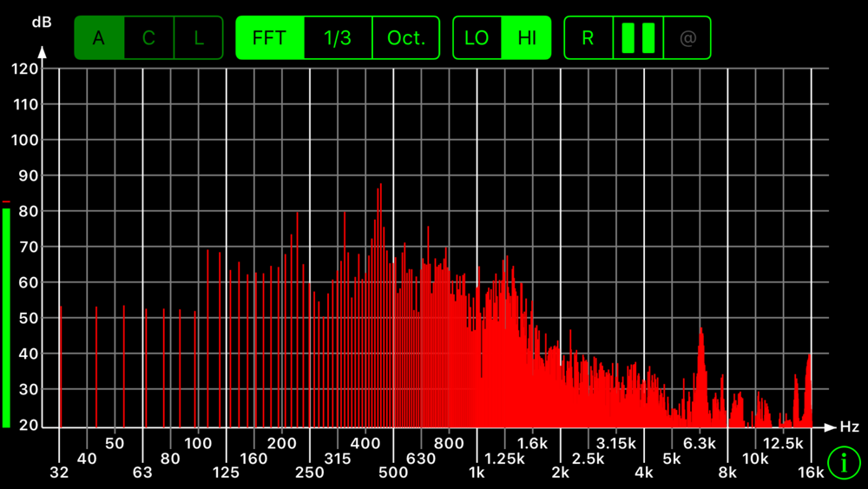868x489 pixels.
Task: Tap the 2k frequency label
Action: 560,472
